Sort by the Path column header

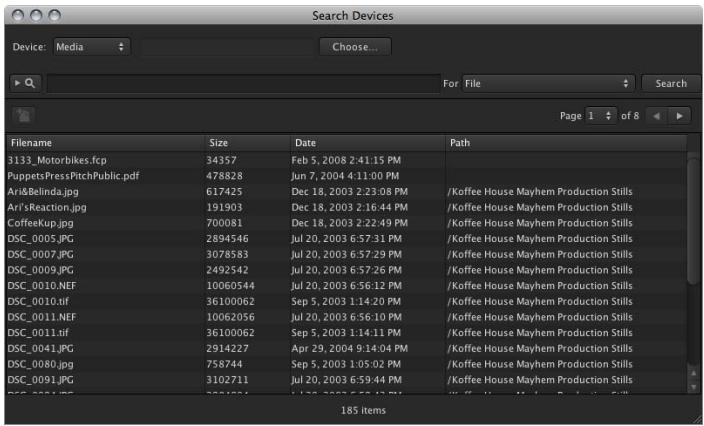[566, 143]
